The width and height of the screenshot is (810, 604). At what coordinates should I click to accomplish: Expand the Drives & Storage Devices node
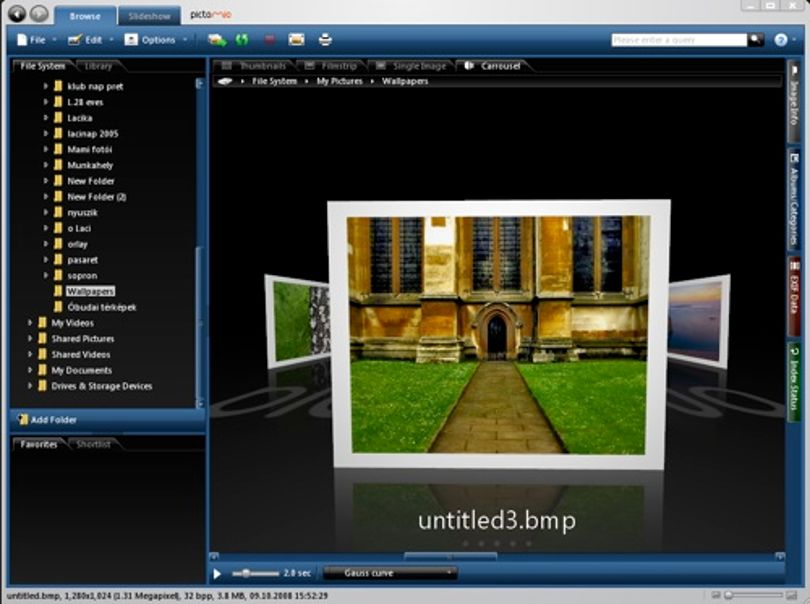pos(29,386)
